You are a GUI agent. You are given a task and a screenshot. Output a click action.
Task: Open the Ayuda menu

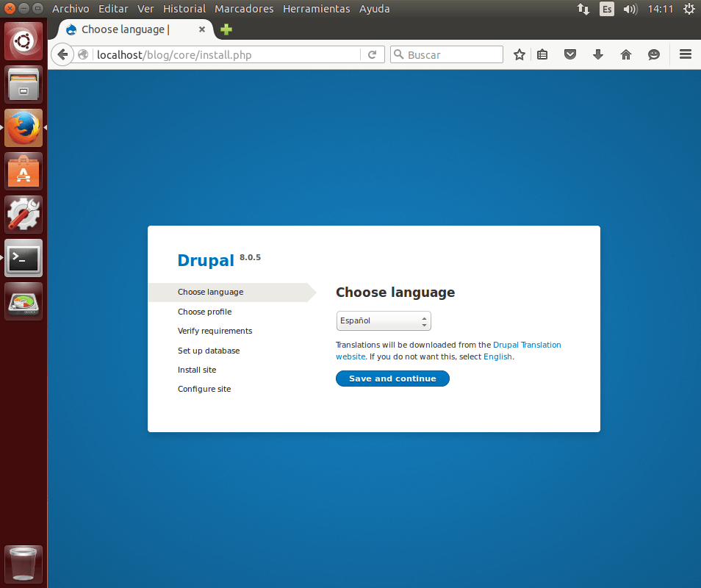[375, 9]
